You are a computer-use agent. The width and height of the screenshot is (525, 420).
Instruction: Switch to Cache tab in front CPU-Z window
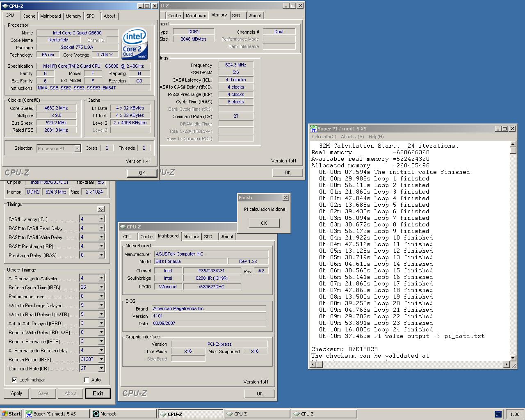click(29, 16)
